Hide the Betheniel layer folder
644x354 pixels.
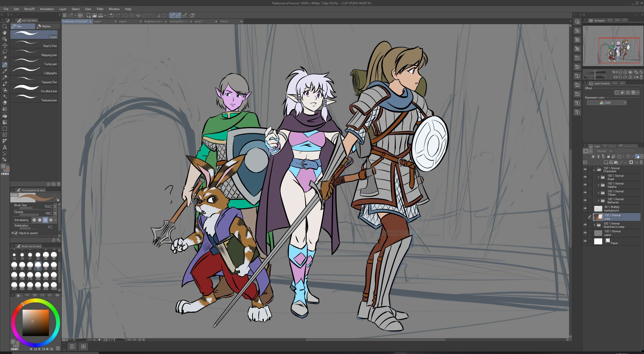(585, 201)
